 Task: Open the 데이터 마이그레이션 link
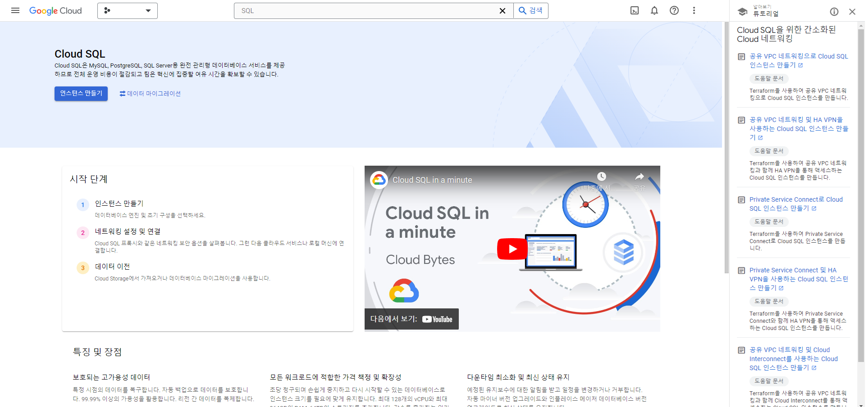pos(150,94)
